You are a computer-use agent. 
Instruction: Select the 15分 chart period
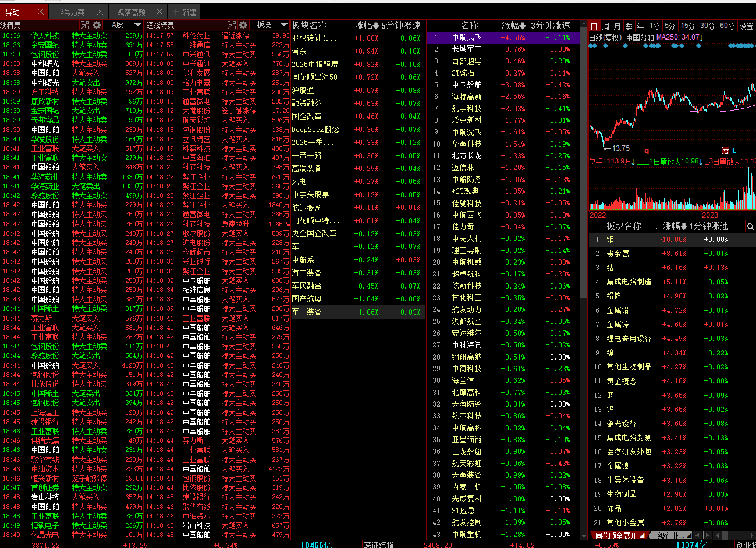(x=688, y=26)
